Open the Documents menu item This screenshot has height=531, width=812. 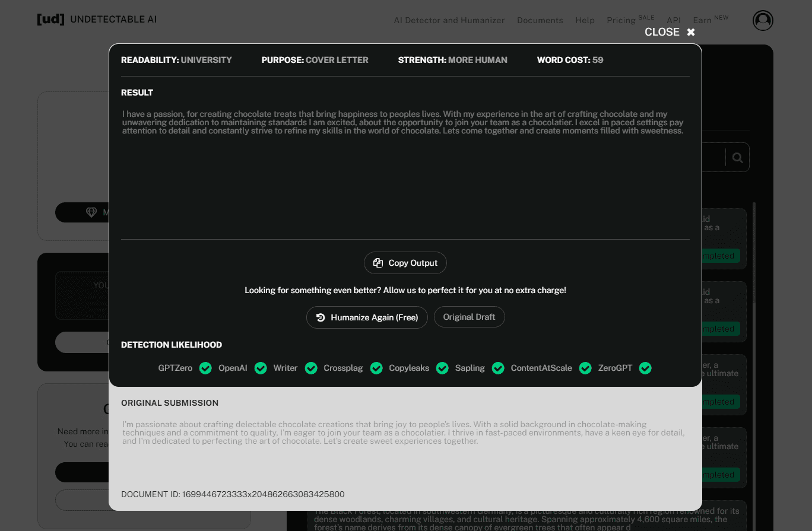(x=540, y=20)
